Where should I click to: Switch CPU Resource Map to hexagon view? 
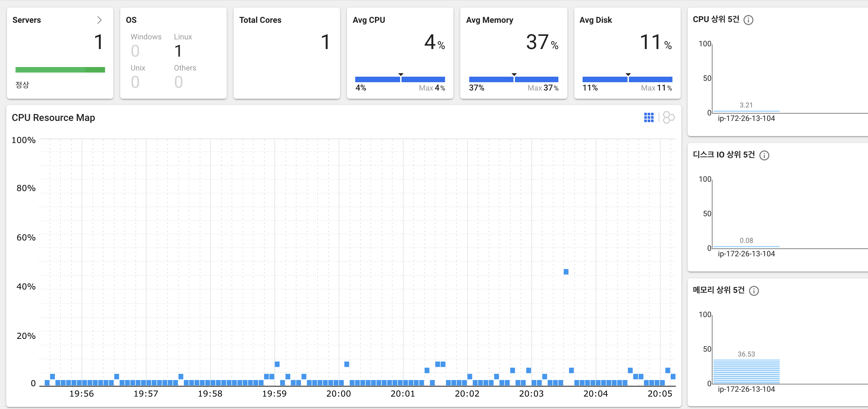669,117
